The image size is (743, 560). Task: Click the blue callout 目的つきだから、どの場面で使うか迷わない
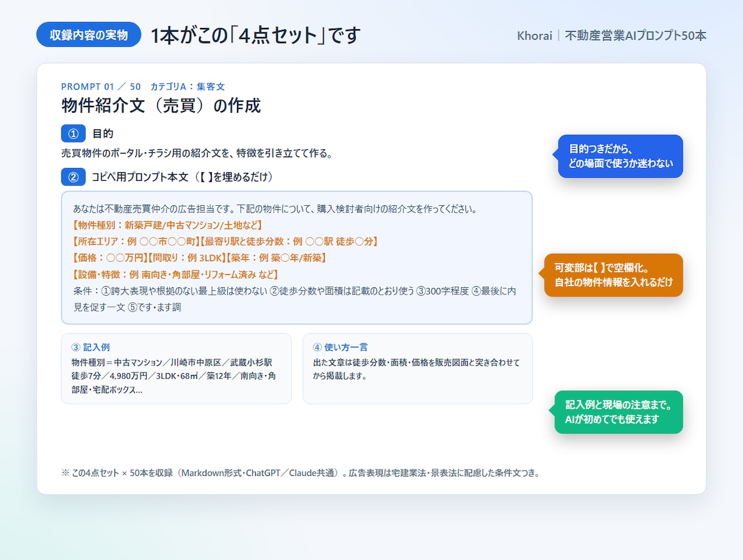point(621,156)
